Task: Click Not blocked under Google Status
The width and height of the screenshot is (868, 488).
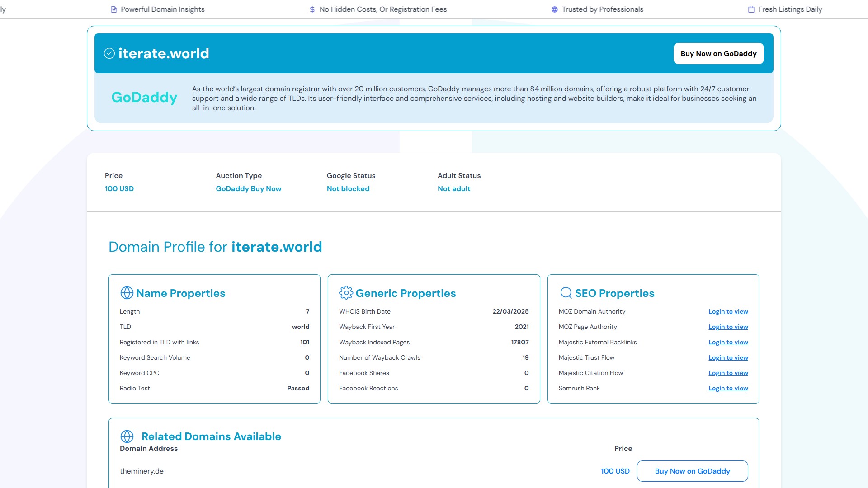Action: [348, 188]
